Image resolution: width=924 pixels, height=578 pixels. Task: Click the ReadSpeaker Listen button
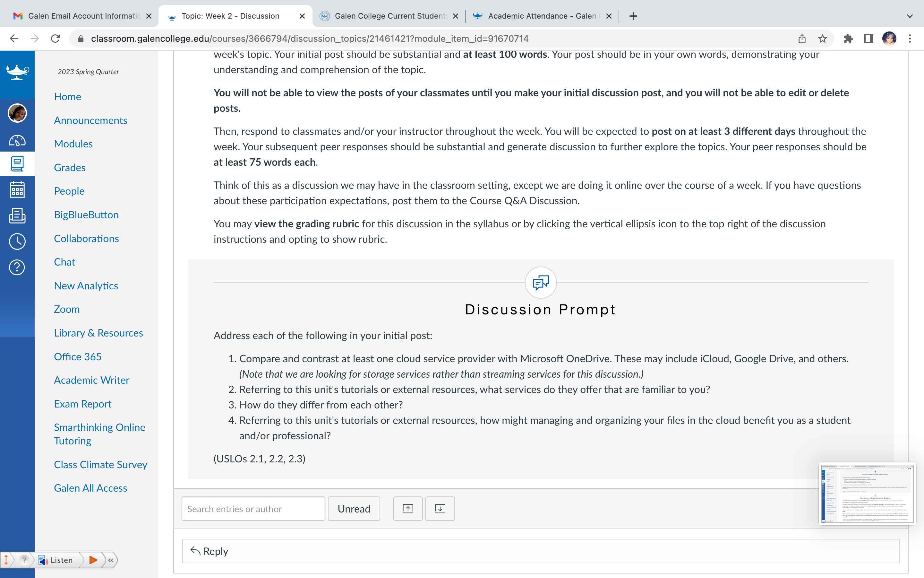click(x=56, y=560)
